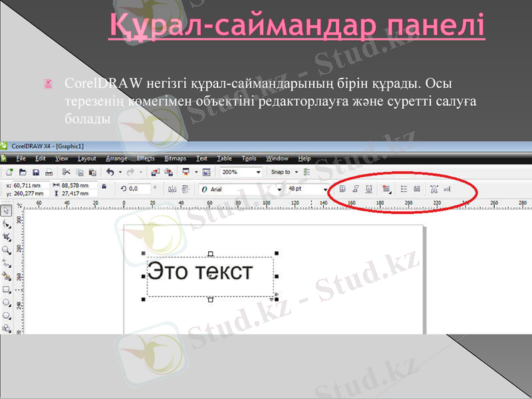
Task: Apply bulleted list formatting
Action: pyautogui.click(x=403, y=189)
